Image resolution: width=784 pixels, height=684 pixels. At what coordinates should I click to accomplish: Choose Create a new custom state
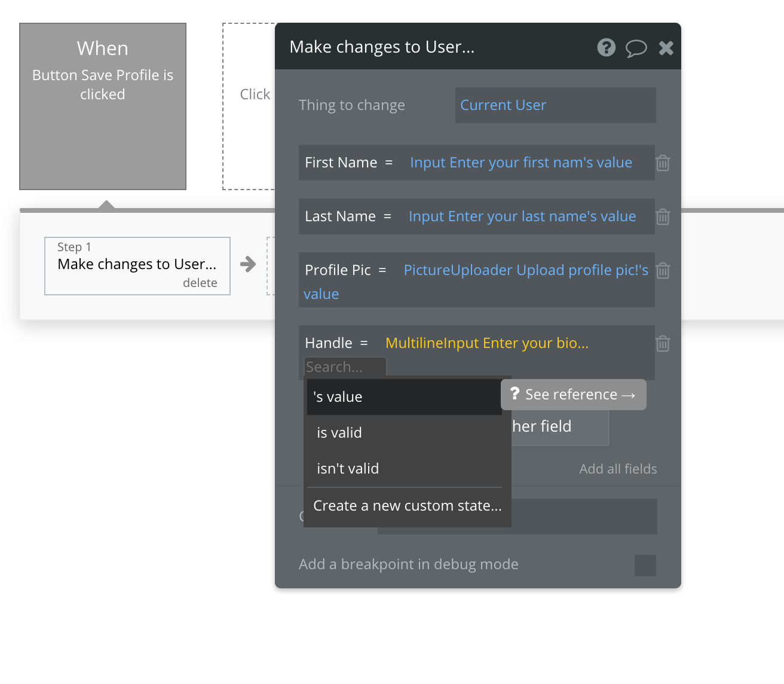[406, 505]
